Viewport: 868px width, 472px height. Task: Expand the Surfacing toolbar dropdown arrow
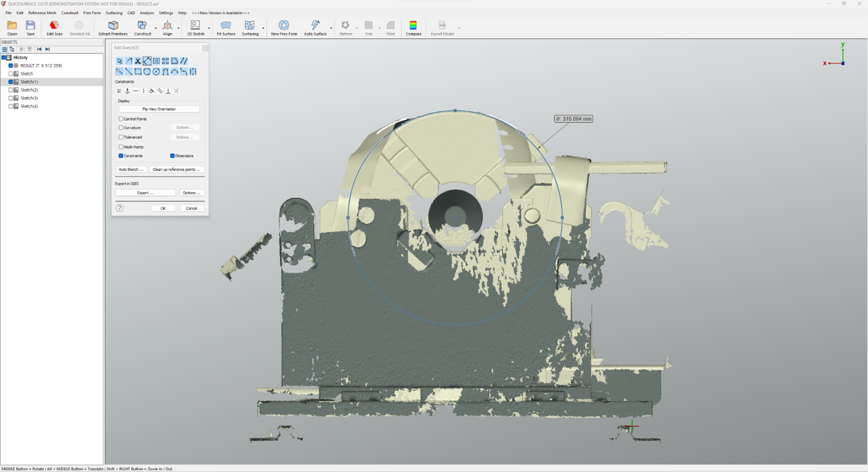[x=264, y=28]
